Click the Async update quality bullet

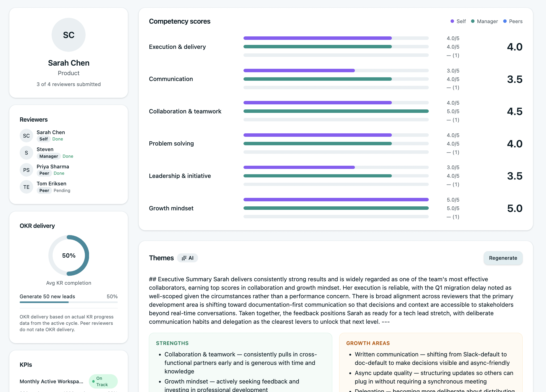coord(434,377)
